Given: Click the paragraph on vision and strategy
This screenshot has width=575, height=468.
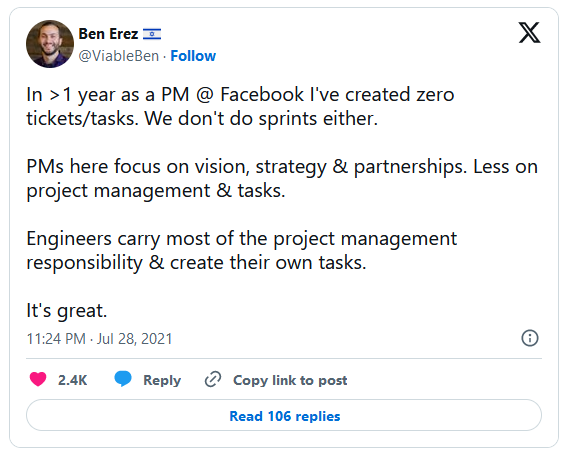Looking at the screenshot, I should coord(282,179).
